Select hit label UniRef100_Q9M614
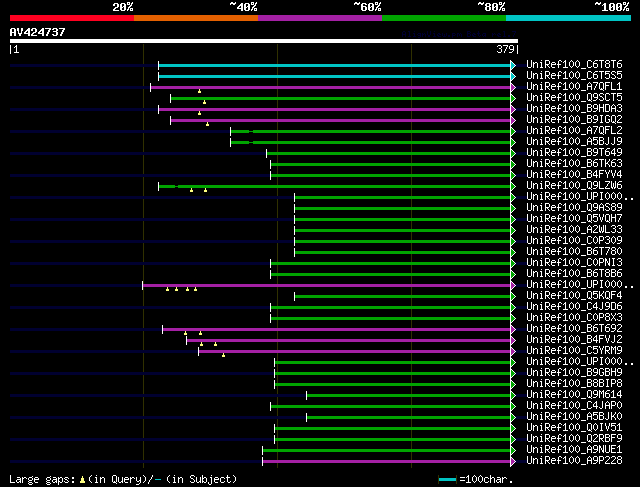This screenshot has height=487, width=640. (574, 395)
